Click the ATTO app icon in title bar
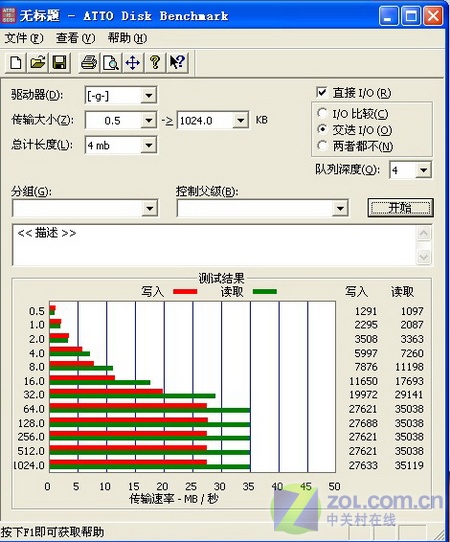The image size is (450, 542). tap(9, 15)
